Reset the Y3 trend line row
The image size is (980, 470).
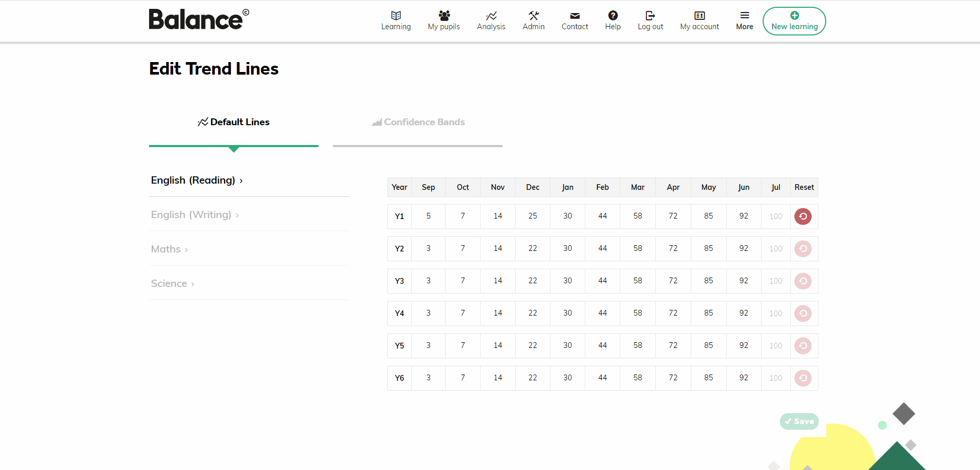pos(803,281)
